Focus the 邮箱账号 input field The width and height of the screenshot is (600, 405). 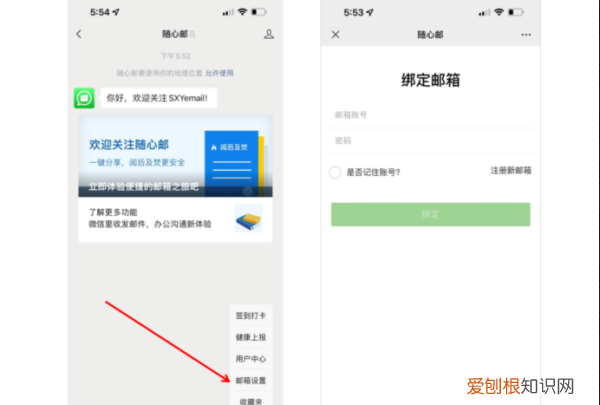430,115
